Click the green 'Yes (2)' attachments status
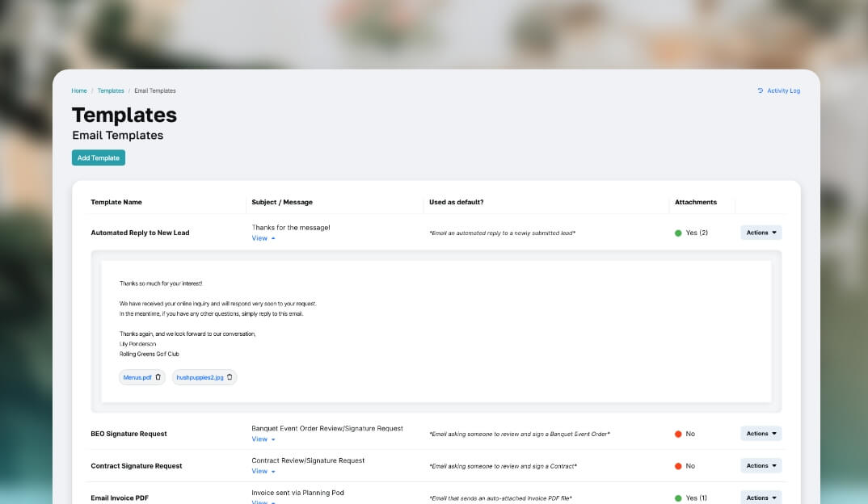The height and width of the screenshot is (504, 868). point(691,233)
